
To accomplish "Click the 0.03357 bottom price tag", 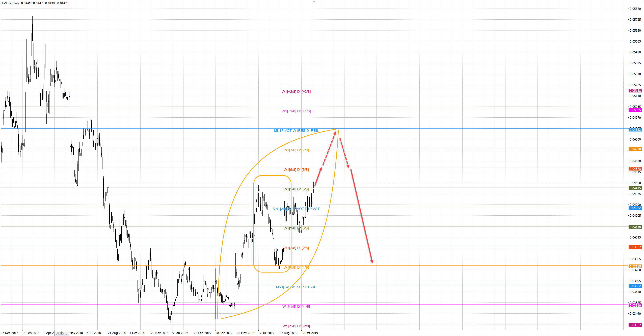I will [x=635, y=325].
